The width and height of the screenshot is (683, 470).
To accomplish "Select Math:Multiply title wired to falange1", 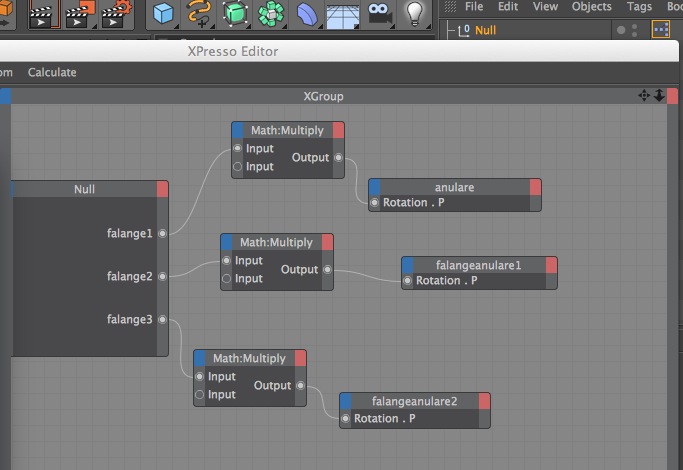I will click(287, 130).
